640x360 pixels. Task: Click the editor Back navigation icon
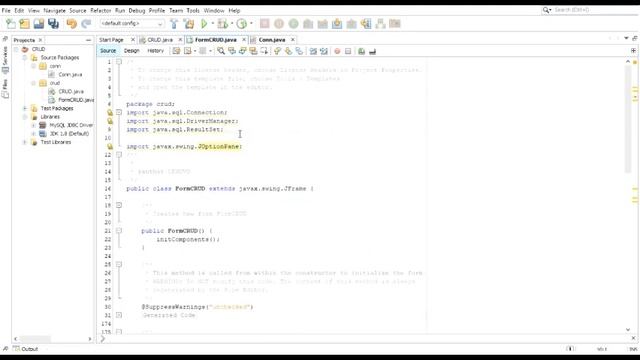click(x=187, y=51)
